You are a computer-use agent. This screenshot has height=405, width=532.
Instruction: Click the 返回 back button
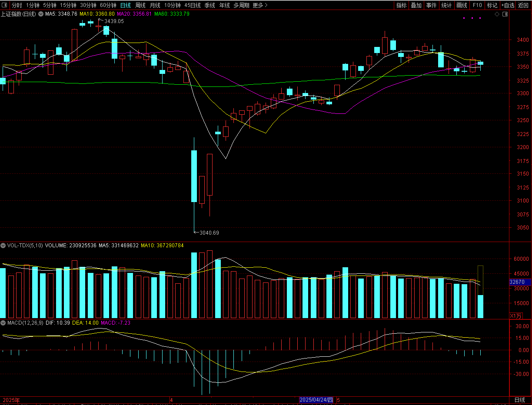click(x=523, y=5)
